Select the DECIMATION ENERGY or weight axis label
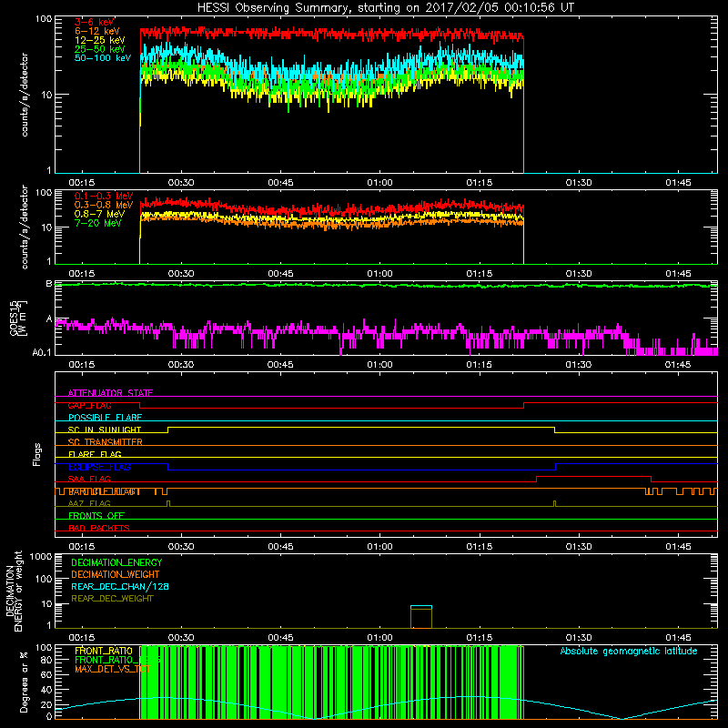 (x=14, y=591)
